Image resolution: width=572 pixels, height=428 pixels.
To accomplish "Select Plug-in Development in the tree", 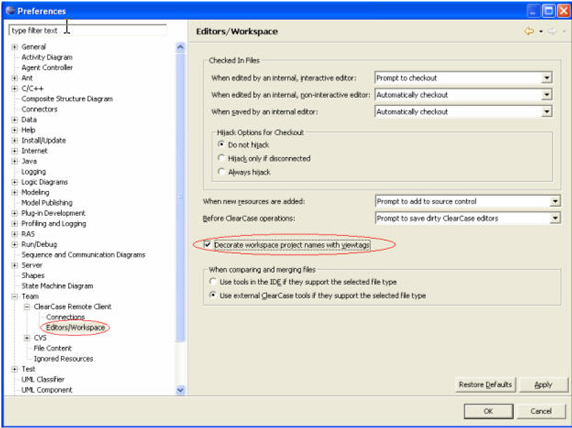I will pos(53,213).
